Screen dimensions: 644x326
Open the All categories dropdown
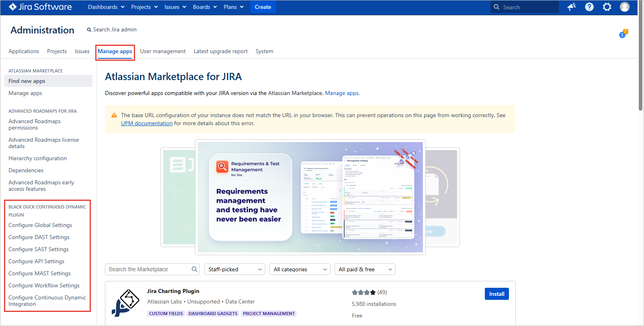coord(300,269)
